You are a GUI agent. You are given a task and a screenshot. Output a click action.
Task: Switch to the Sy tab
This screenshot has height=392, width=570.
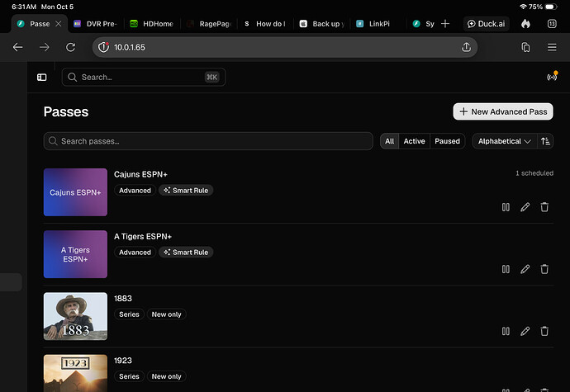[x=424, y=24]
